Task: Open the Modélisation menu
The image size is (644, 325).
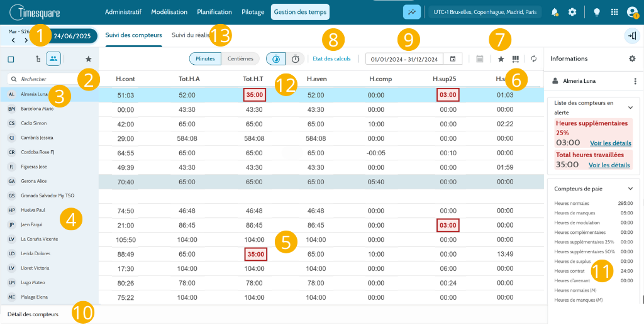Action: tap(169, 12)
